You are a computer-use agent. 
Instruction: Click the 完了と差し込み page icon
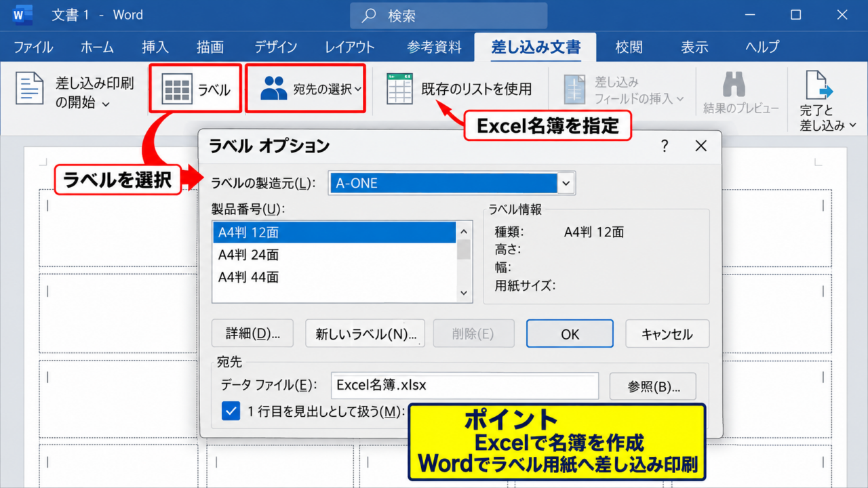pos(819,85)
